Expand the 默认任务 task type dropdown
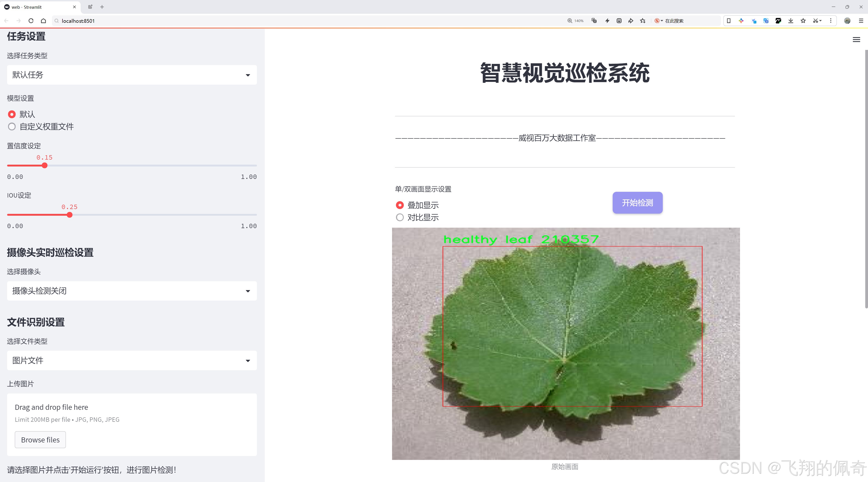868x482 pixels. tap(132, 75)
